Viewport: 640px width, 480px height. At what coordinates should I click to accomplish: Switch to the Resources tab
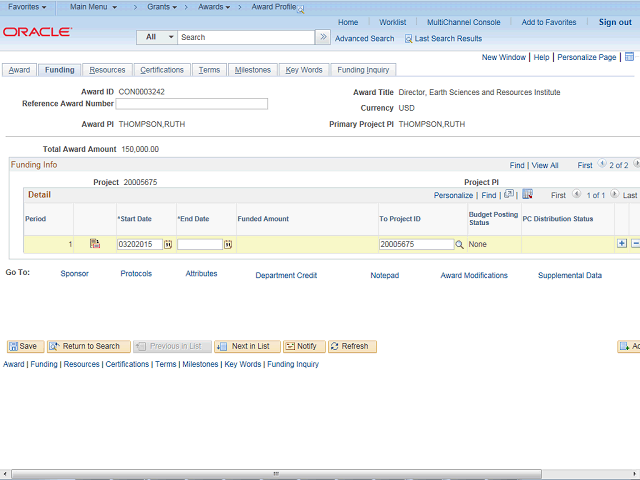click(x=107, y=70)
